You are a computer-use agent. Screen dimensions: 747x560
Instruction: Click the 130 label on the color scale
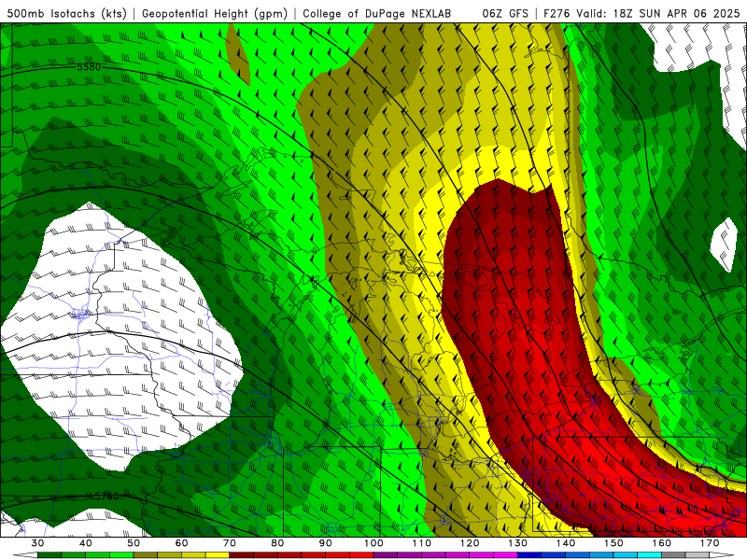click(518, 543)
